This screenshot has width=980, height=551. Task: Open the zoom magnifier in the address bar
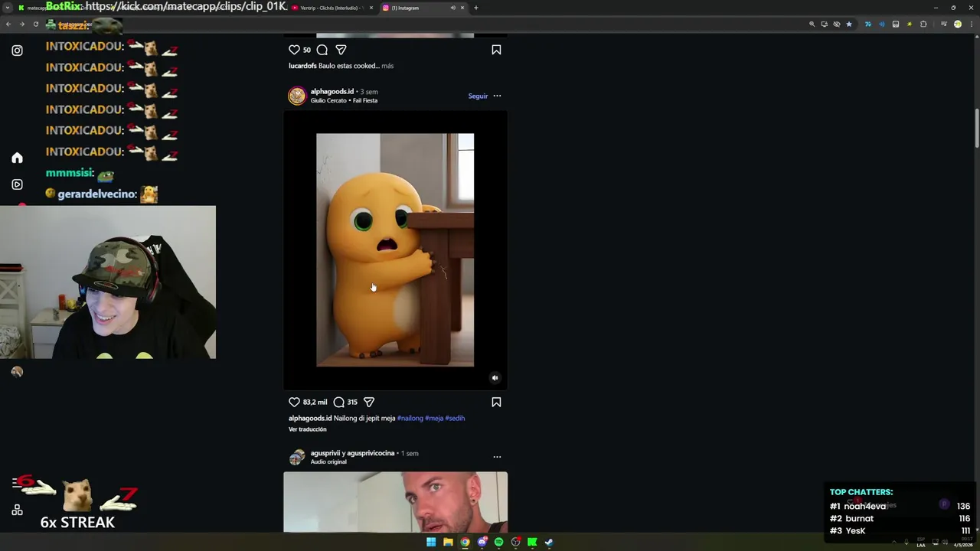coord(812,24)
